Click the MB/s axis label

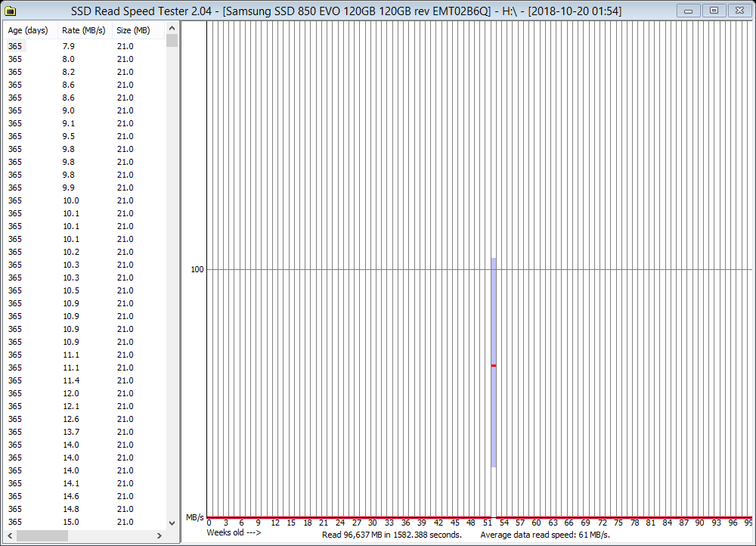point(195,517)
